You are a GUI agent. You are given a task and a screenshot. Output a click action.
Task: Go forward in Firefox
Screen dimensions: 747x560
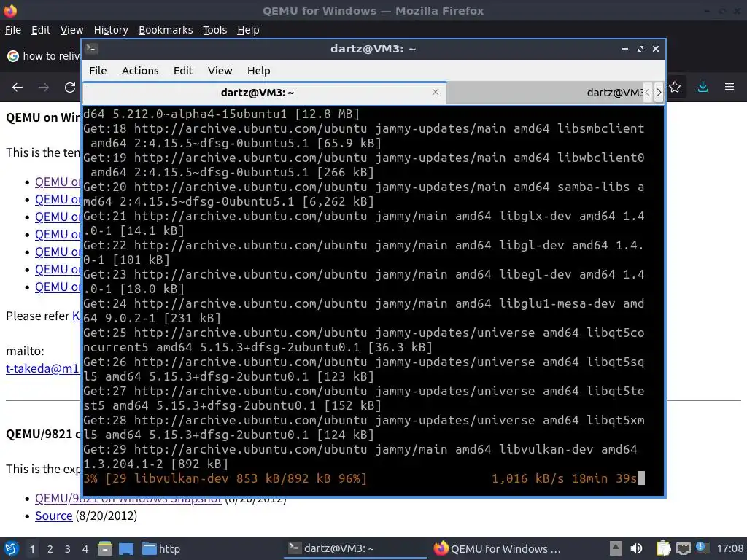(x=44, y=87)
